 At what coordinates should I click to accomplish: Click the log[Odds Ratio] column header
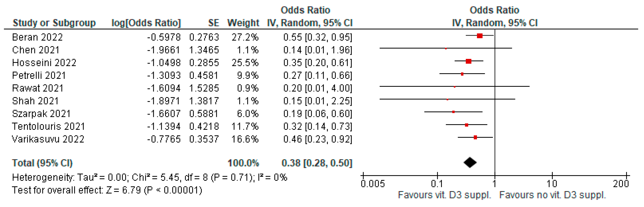(146, 23)
